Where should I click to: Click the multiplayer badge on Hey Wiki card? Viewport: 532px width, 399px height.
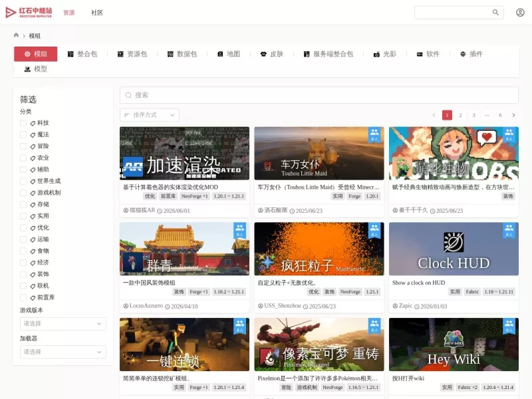509,326
